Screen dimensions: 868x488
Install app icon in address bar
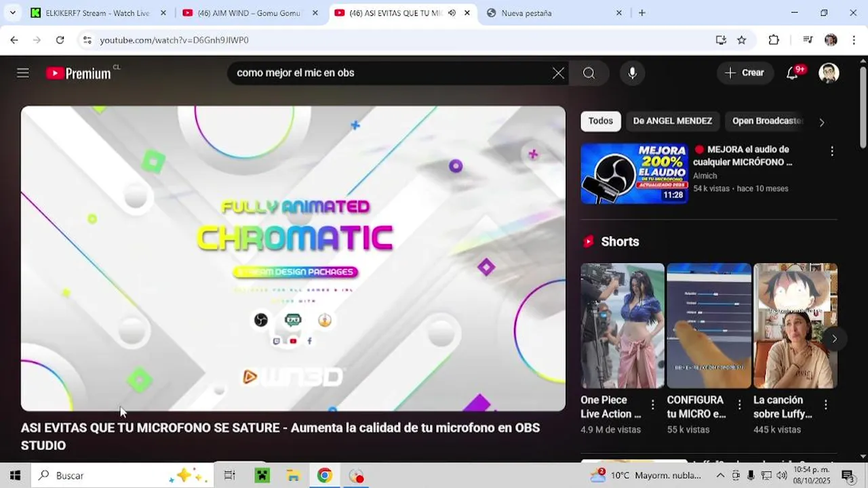pyautogui.click(x=721, y=40)
